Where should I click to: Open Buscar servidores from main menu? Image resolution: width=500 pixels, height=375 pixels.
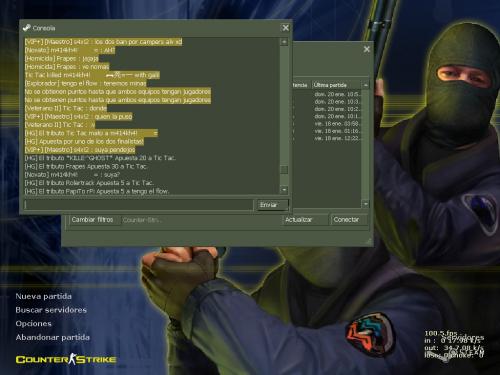51,310
